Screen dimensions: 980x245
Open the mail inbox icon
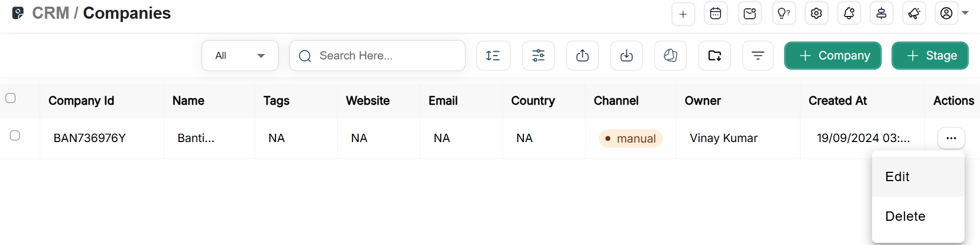coord(750,14)
